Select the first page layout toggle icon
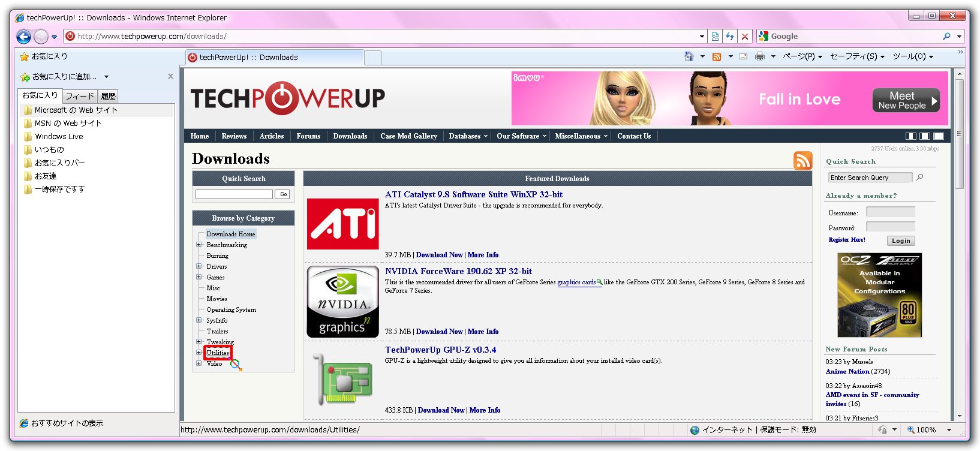Screen dimensions: 980x451 [910, 136]
